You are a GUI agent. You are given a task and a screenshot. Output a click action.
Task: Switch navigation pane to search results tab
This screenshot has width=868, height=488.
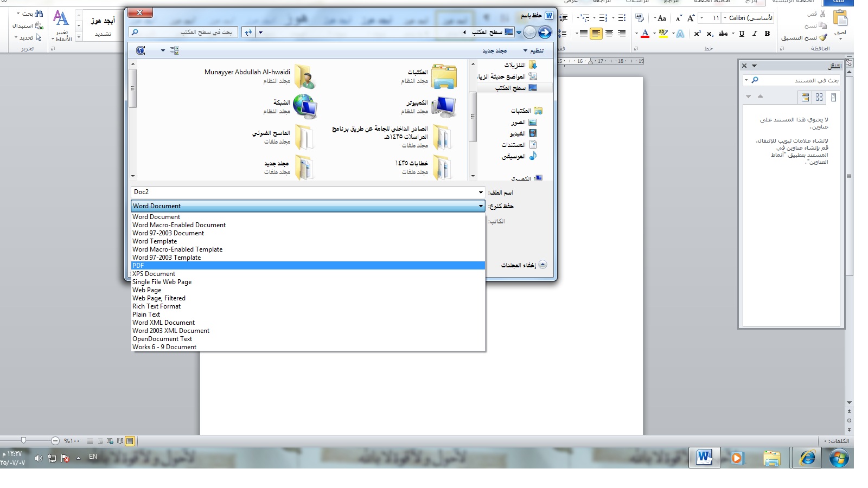pyautogui.click(x=805, y=98)
